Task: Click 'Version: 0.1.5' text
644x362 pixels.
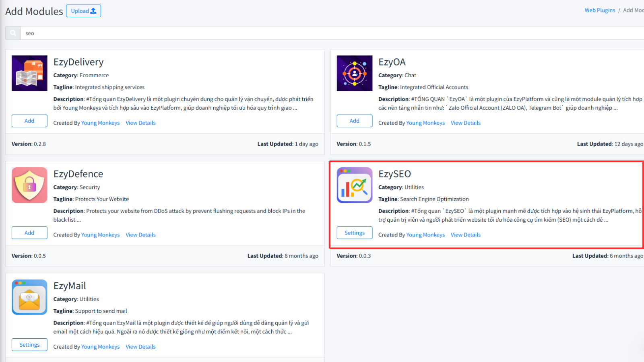Action: (354, 144)
